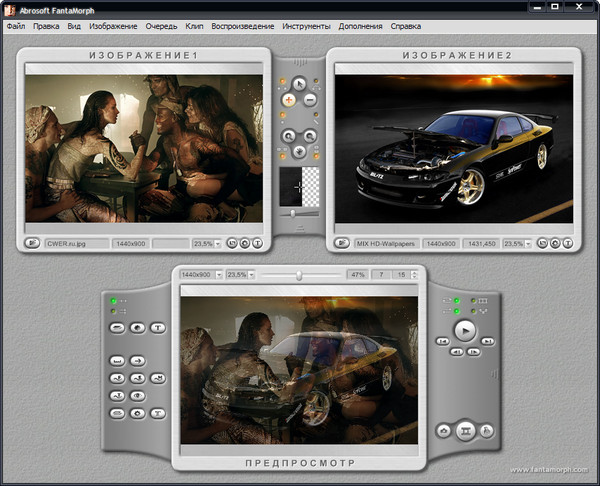The height and width of the screenshot is (486, 600).
Task: Click the preview morph progress slider
Action: pyautogui.click(x=297, y=274)
